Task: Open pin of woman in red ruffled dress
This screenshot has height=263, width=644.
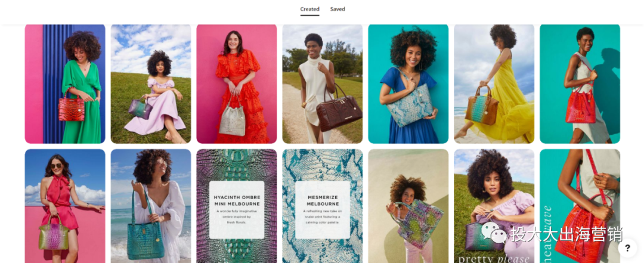Action: [x=237, y=84]
